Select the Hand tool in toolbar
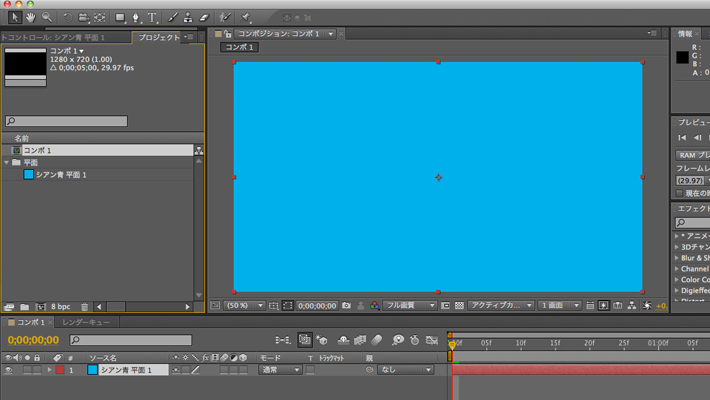Screen dimensions: 710x400 pos(31,17)
